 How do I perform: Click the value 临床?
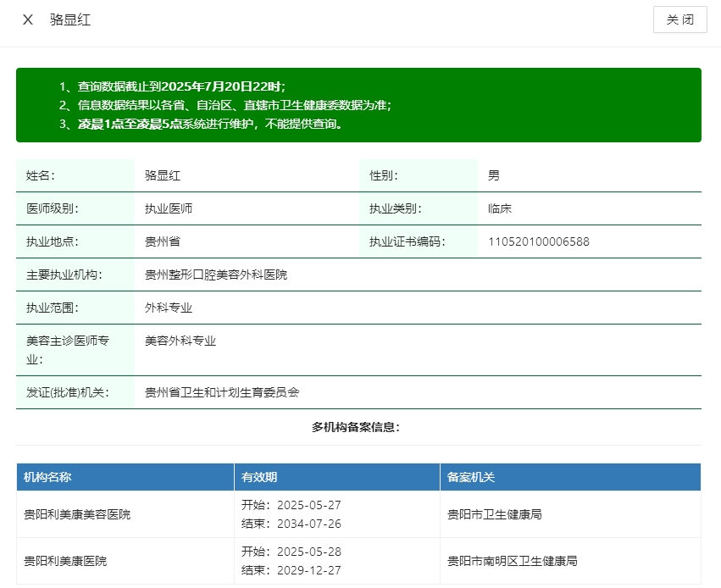[x=499, y=208]
